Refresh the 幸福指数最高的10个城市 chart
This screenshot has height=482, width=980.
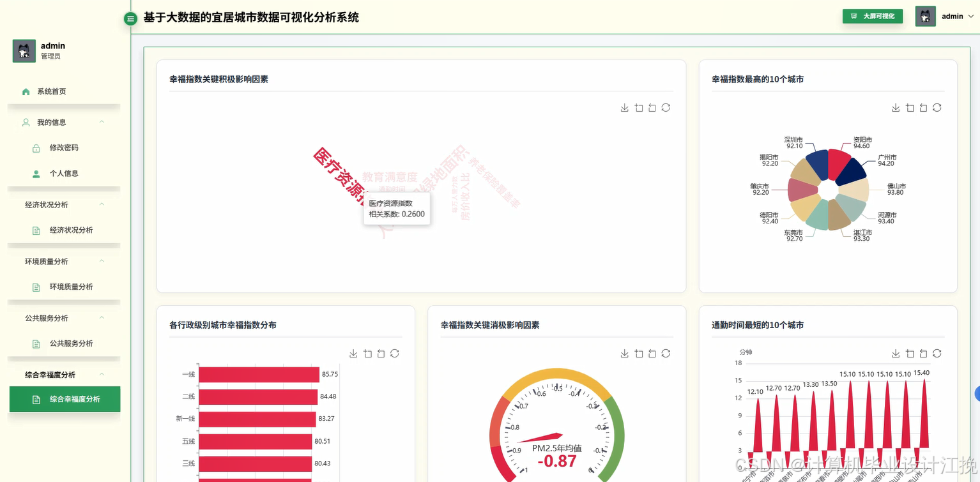coord(937,108)
